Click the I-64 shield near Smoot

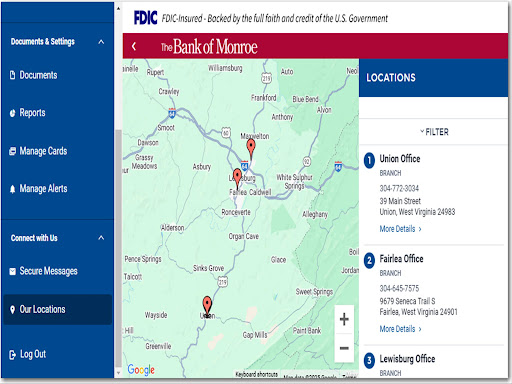tap(172, 113)
